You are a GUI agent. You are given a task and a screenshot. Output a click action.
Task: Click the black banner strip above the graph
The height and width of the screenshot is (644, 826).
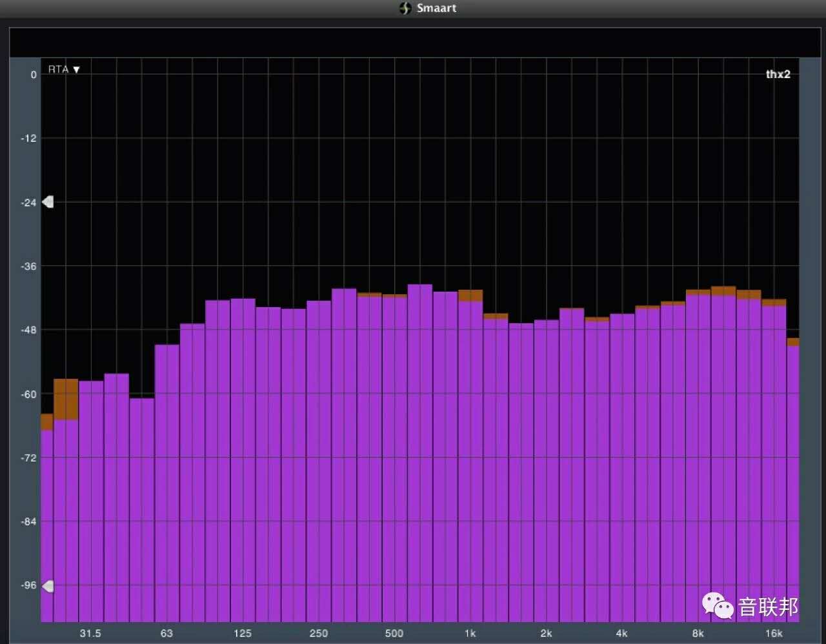(413, 43)
